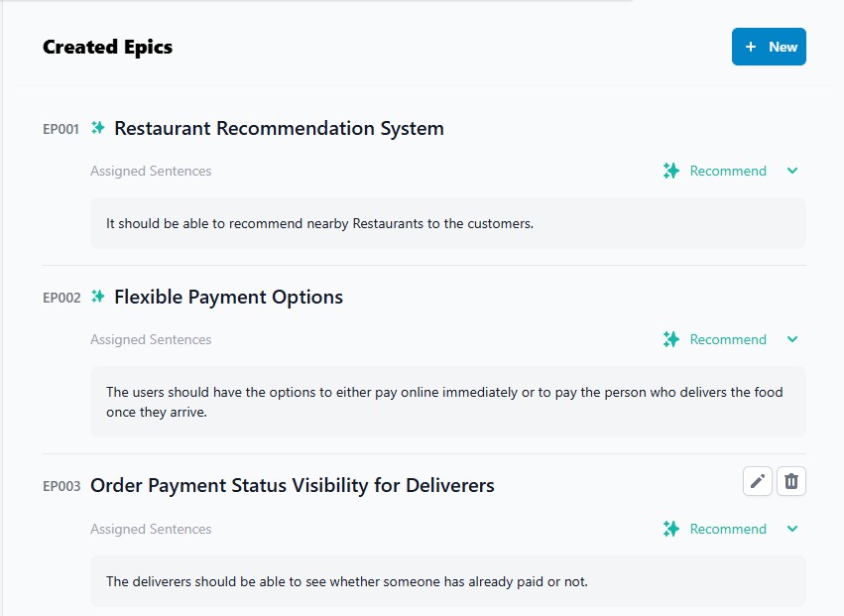This screenshot has width=844, height=616.
Task: Create a new epic with New button
Action: pos(769,47)
